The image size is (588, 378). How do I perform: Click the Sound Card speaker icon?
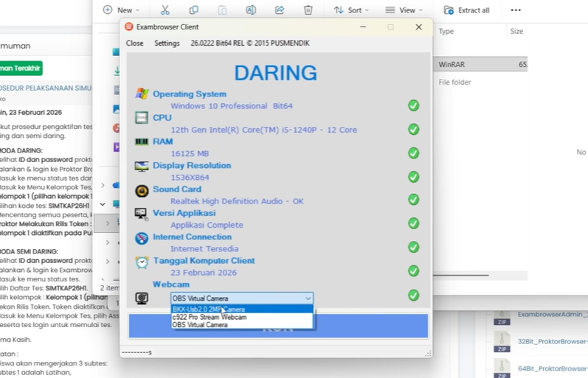[142, 190]
